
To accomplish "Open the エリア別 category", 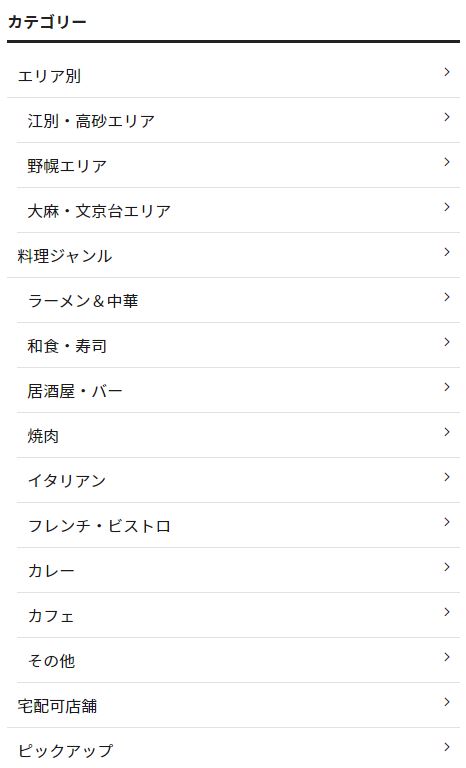I will [233, 75].
